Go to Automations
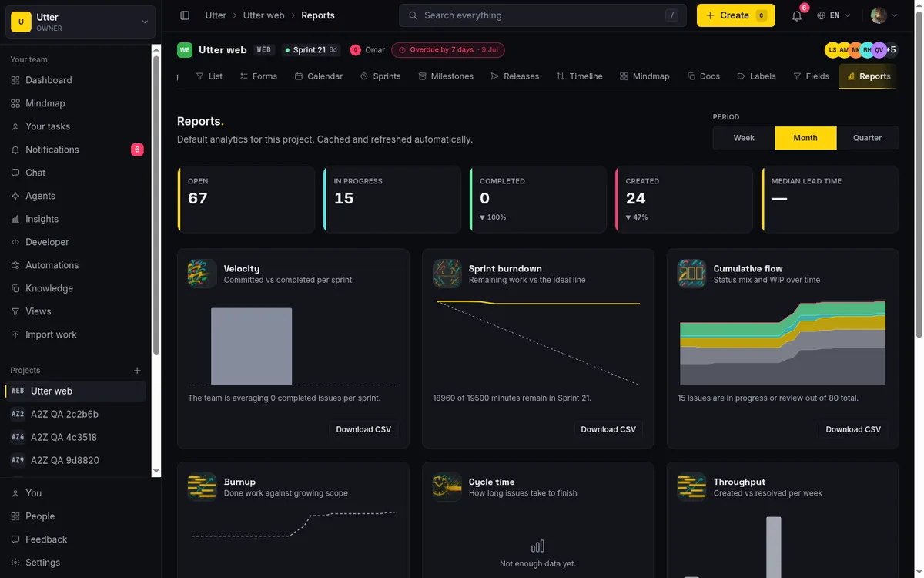924x578 pixels. 77,265
